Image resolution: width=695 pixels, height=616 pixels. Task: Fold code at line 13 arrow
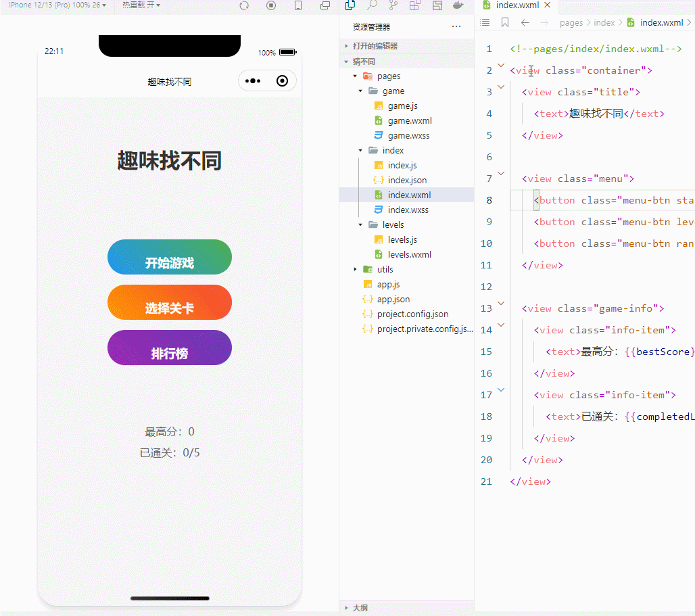coord(501,303)
